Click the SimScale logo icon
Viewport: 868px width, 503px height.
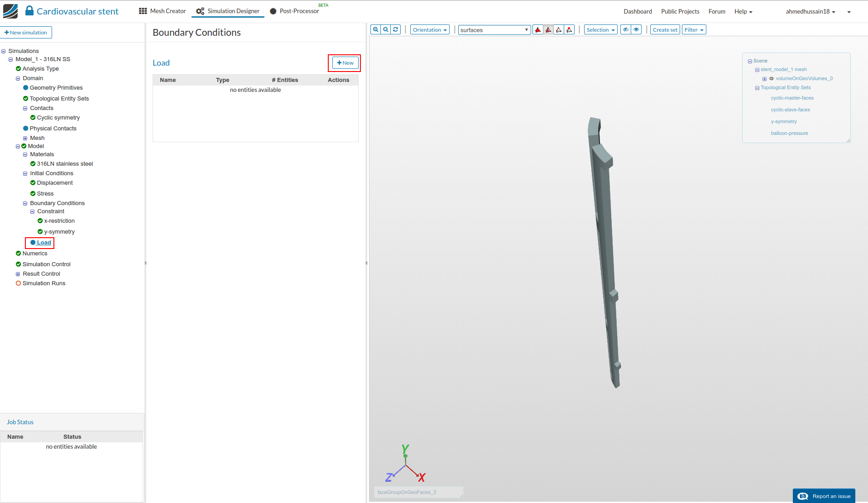[10, 11]
